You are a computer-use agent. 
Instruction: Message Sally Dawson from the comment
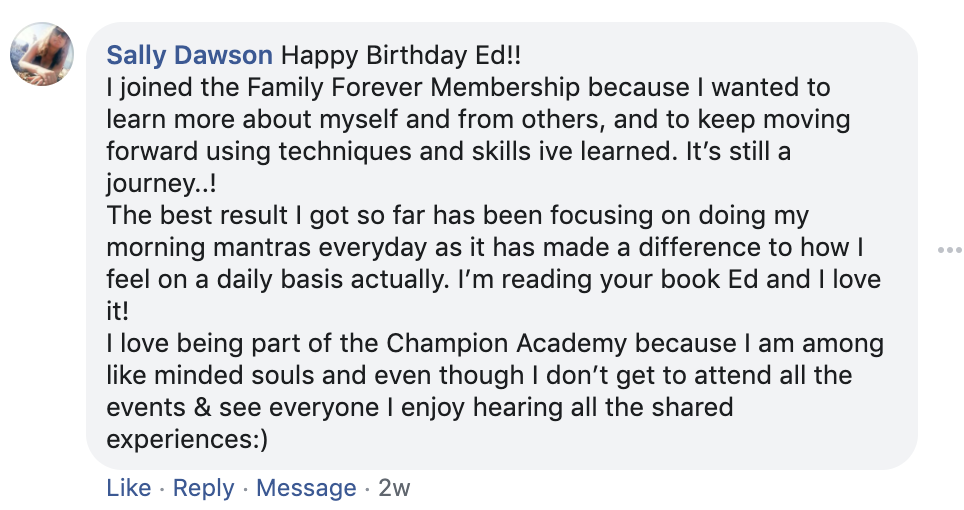coord(306,488)
